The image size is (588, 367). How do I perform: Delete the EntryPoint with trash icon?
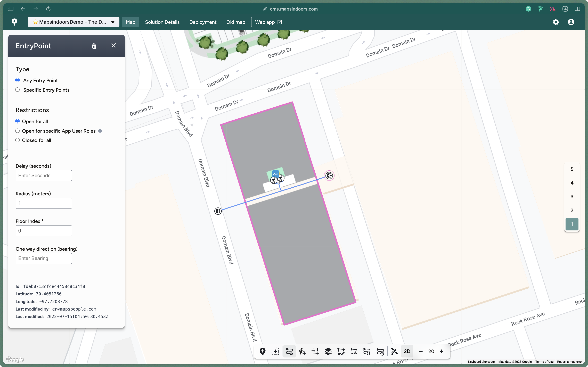point(94,46)
